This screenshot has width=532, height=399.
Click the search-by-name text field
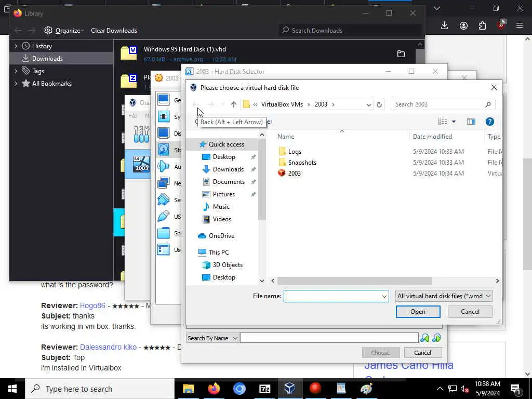(x=329, y=338)
